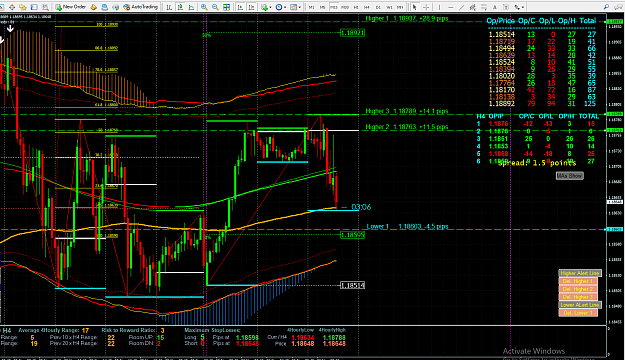
Task: Click the Del. Higher 2 button
Action: (x=578, y=289)
